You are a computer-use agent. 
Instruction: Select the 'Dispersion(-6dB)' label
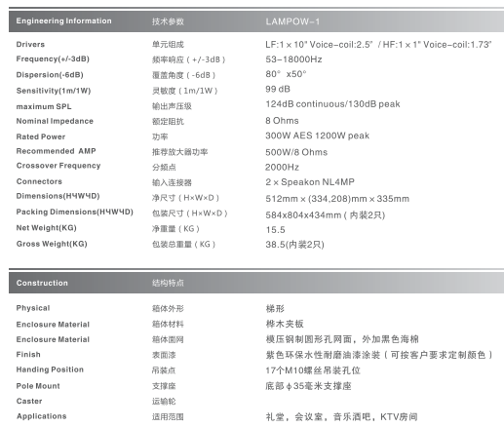[50, 75]
